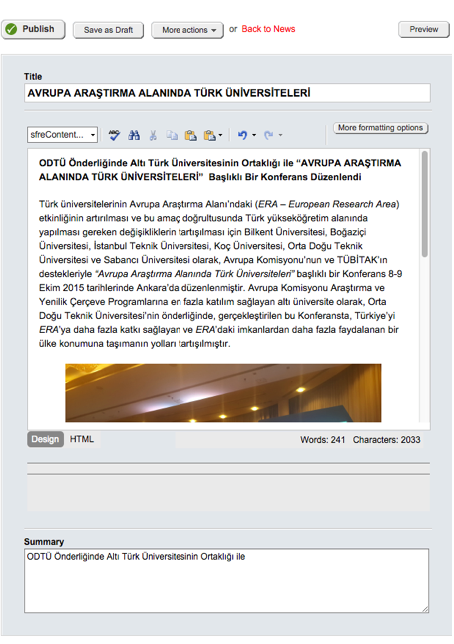
Task: Click the 'Characters: 2033' counter
Action: click(x=387, y=440)
